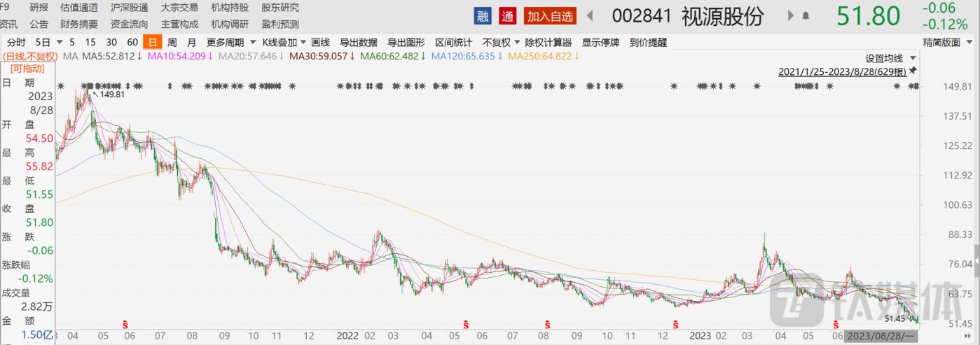
Task: Open the 股东研究 shareholder research tab
Action: click(x=280, y=8)
